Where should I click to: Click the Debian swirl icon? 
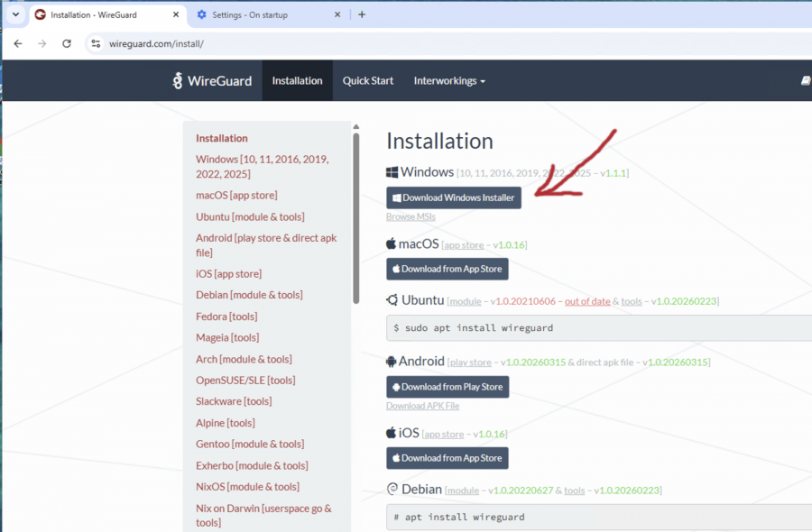coord(392,489)
